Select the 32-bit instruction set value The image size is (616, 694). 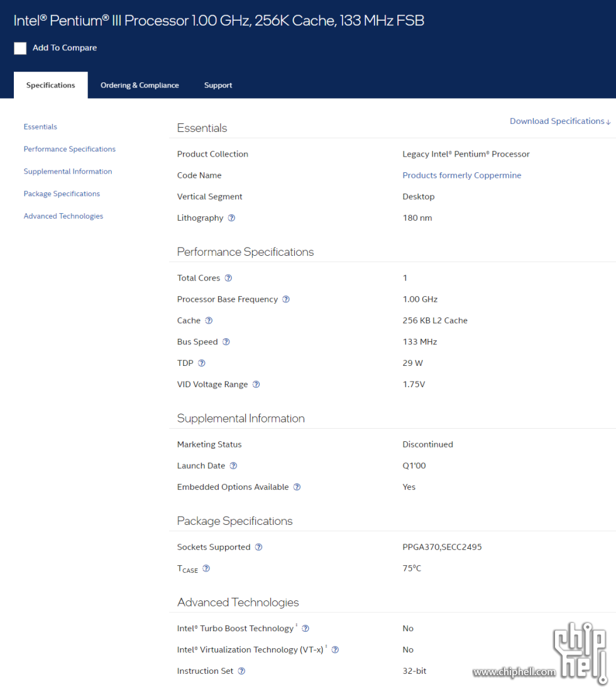tap(414, 671)
